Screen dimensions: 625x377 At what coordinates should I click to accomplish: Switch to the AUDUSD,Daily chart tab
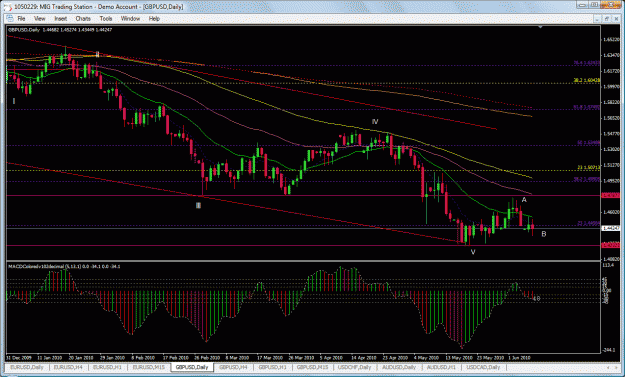pyautogui.click(x=399, y=367)
